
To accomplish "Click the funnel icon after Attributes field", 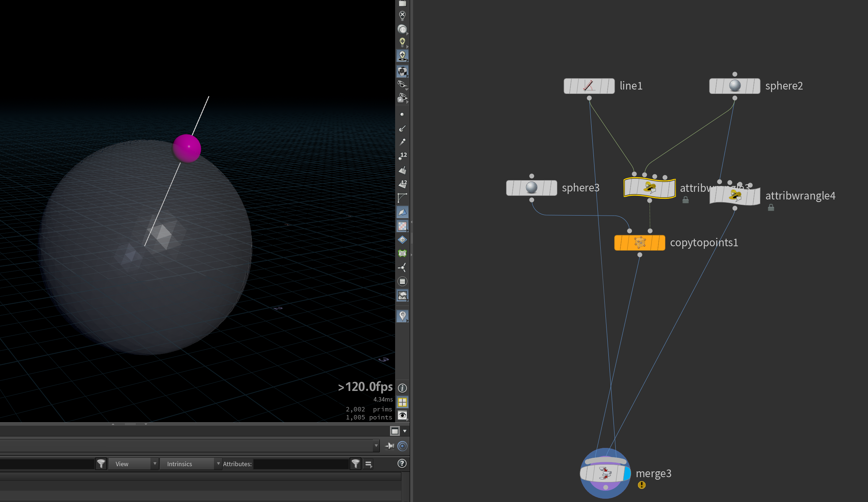I will pyautogui.click(x=355, y=464).
